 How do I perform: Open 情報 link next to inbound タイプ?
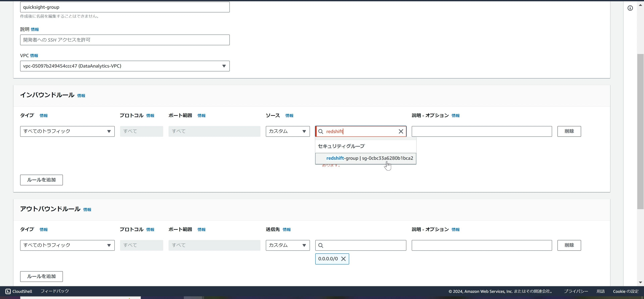pyautogui.click(x=43, y=116)
